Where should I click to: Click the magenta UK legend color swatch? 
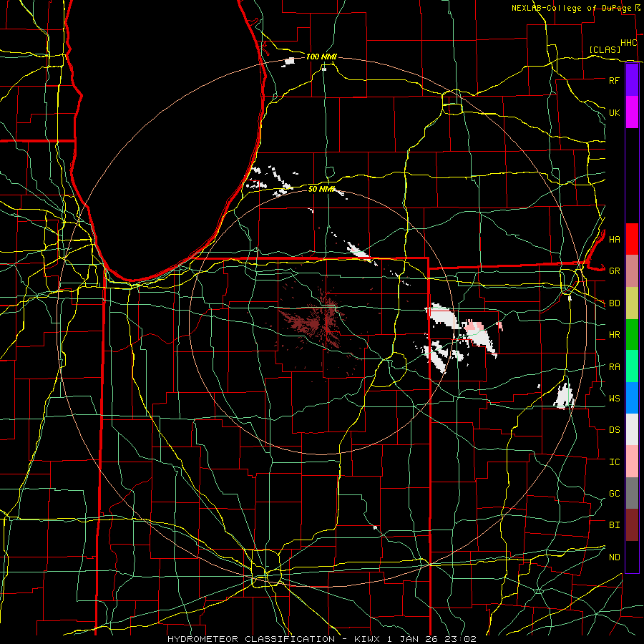632,112
